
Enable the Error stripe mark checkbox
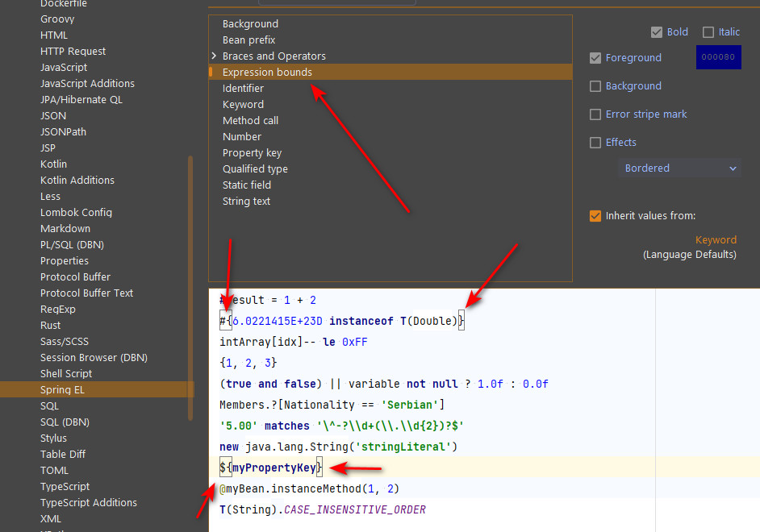click(595, 114)
